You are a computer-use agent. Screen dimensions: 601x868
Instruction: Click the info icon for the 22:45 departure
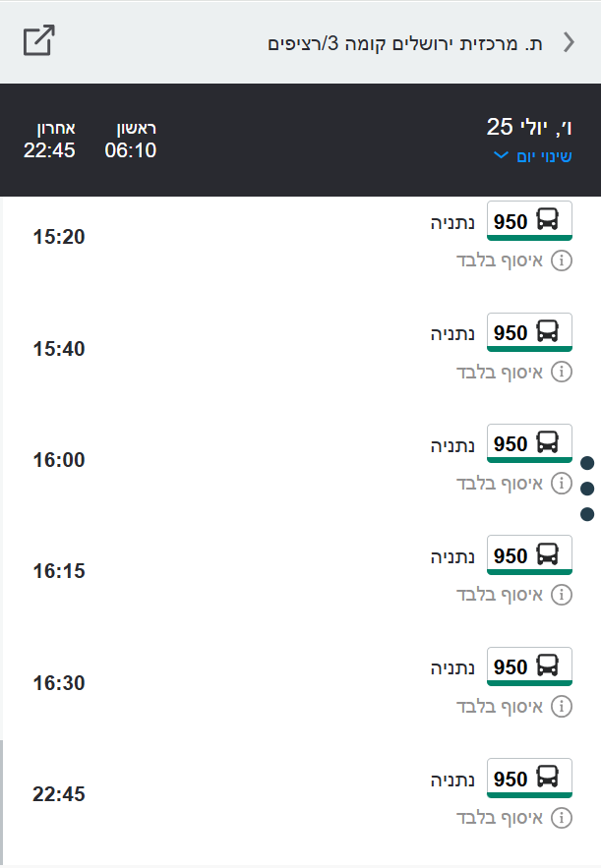coord(561,818)
